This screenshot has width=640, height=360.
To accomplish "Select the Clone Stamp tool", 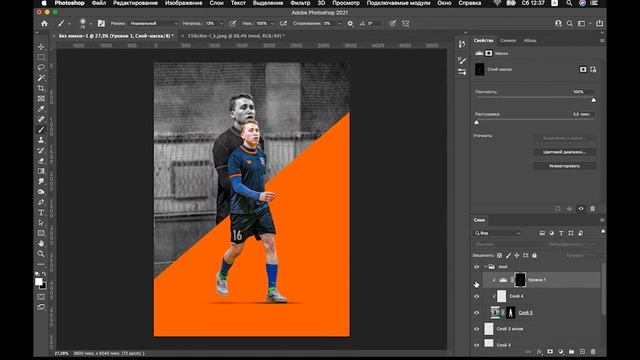I will coord(41,140).
